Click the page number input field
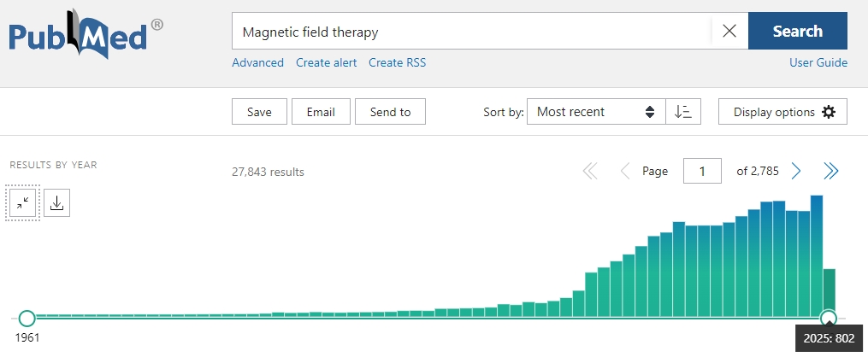Image resolution: width=868 pixels, height=357 pixels. click(x=702, y=172)
